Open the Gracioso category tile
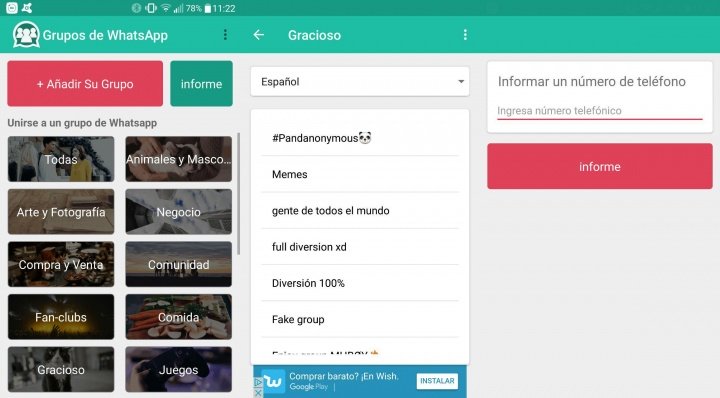This screenshot has width=720, height=398. pyautogui.click(x=61, y=370)
